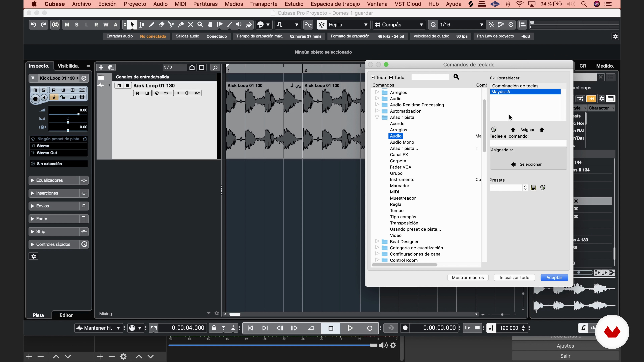Image resolution: width=644 pixels, height=362 pixels.
Task: Click the Restablecer button
Action: 505,78
